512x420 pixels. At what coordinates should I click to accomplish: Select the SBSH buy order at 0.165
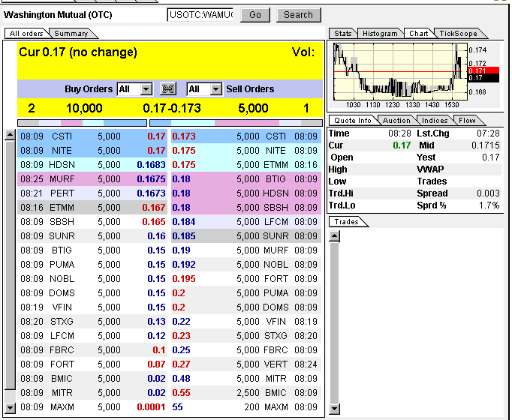click(92, 222)
